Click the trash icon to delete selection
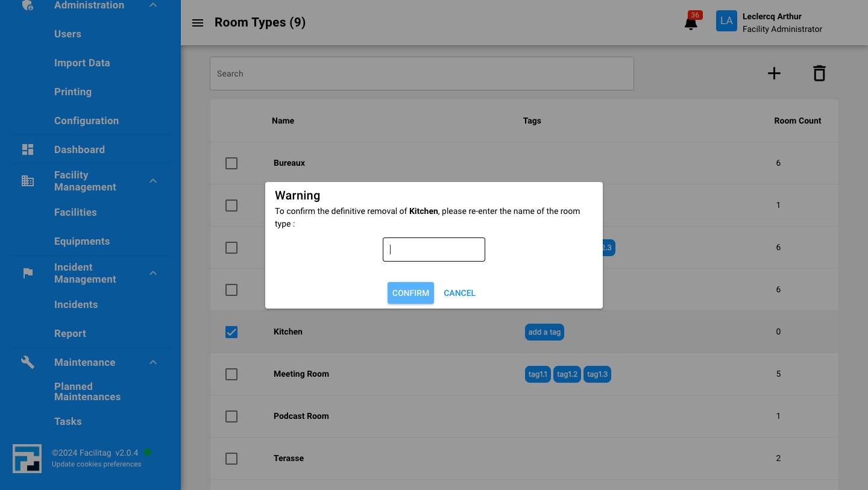Viewport: 868px width, 490px height. (819, 73)
